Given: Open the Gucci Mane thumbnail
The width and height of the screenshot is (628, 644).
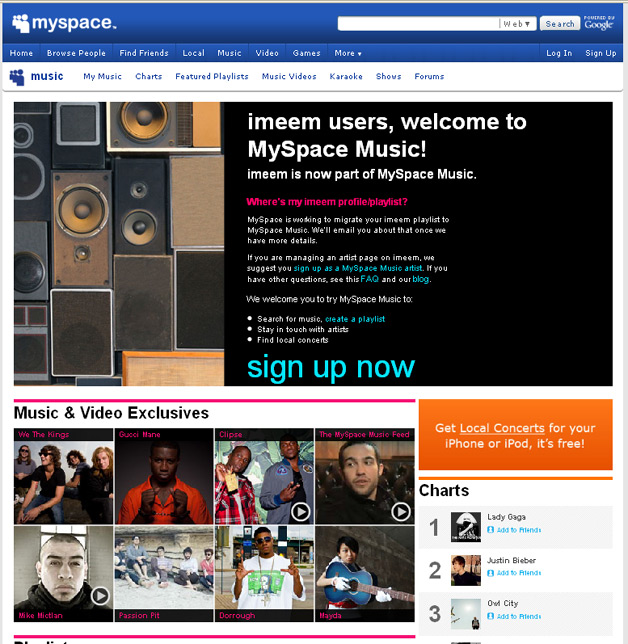Looking at the screenshot, I should tap(163, 478).
